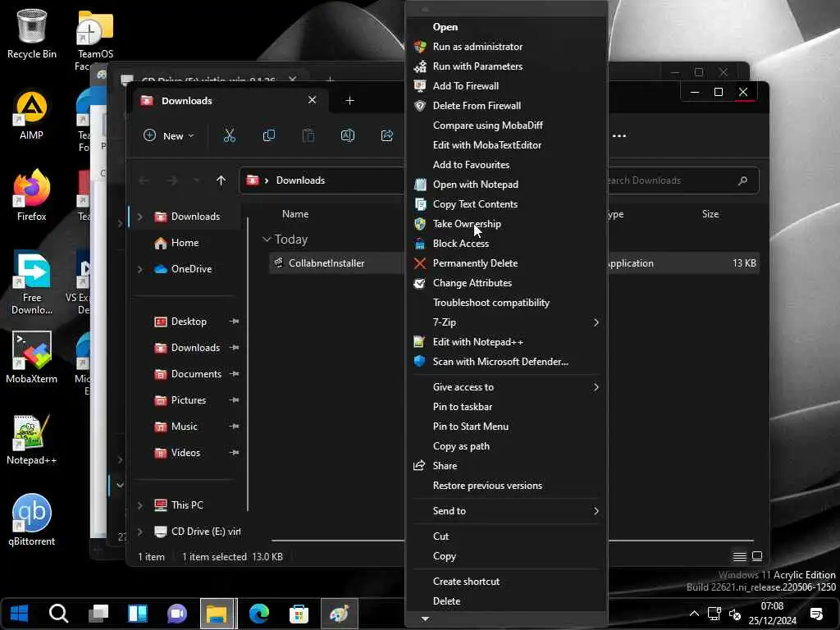Image resolution: width=840 pixels, height=630 pixels.
Task: Open AIMP desktop shortcut
Action: click(31, 115)
